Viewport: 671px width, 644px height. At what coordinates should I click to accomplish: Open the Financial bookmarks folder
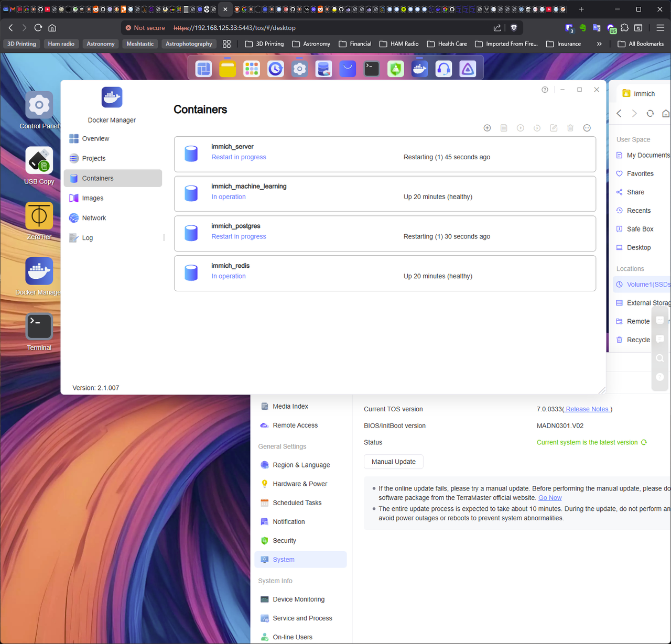coord(355,44)
